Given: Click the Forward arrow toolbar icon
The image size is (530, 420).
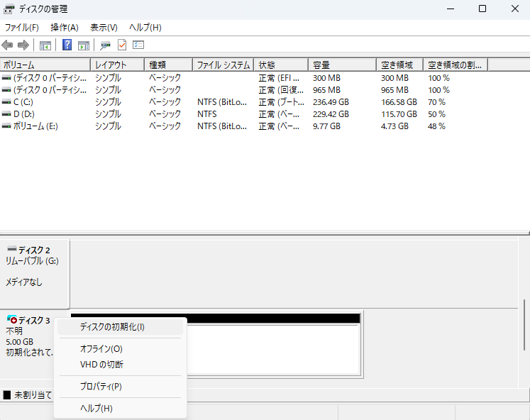Looking at the screenshot, I should tap(23, 45).
